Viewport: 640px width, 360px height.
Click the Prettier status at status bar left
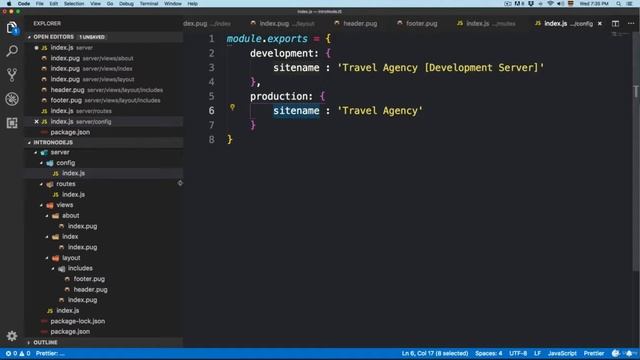[50, 353]
